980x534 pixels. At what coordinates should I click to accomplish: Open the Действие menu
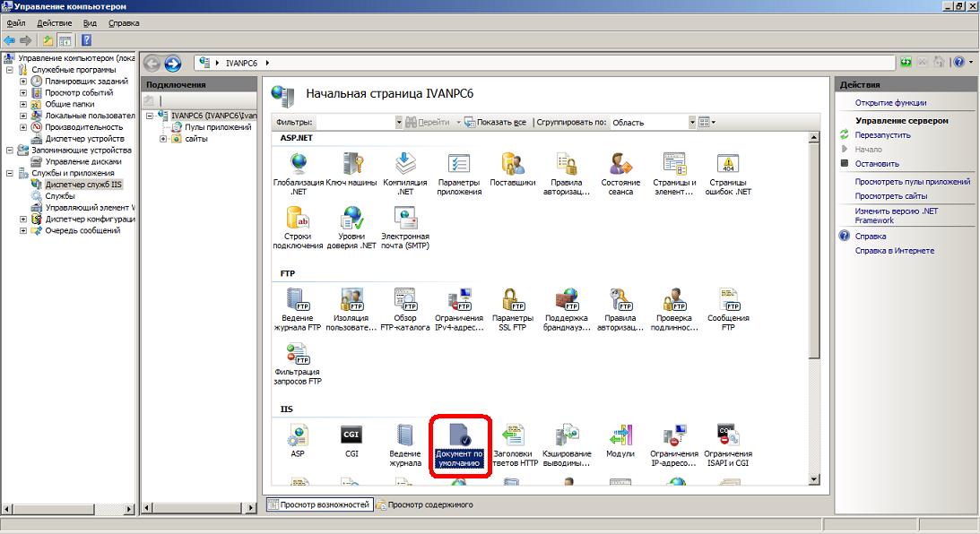[55, 22]
